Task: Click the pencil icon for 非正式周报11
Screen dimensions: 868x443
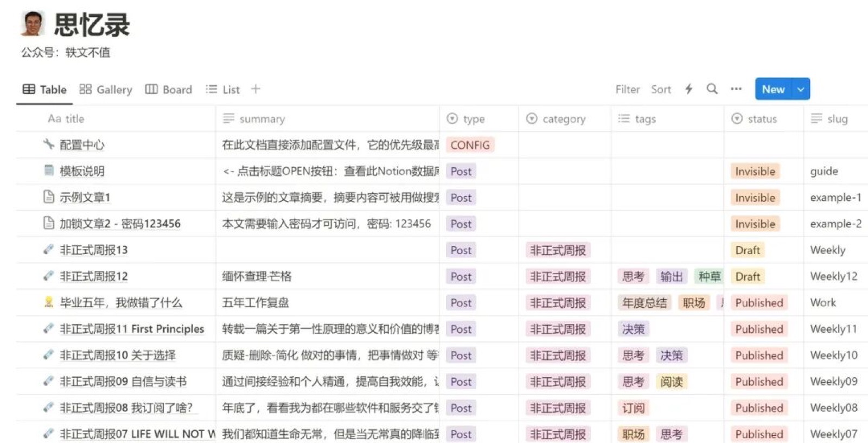Action: 49,328
